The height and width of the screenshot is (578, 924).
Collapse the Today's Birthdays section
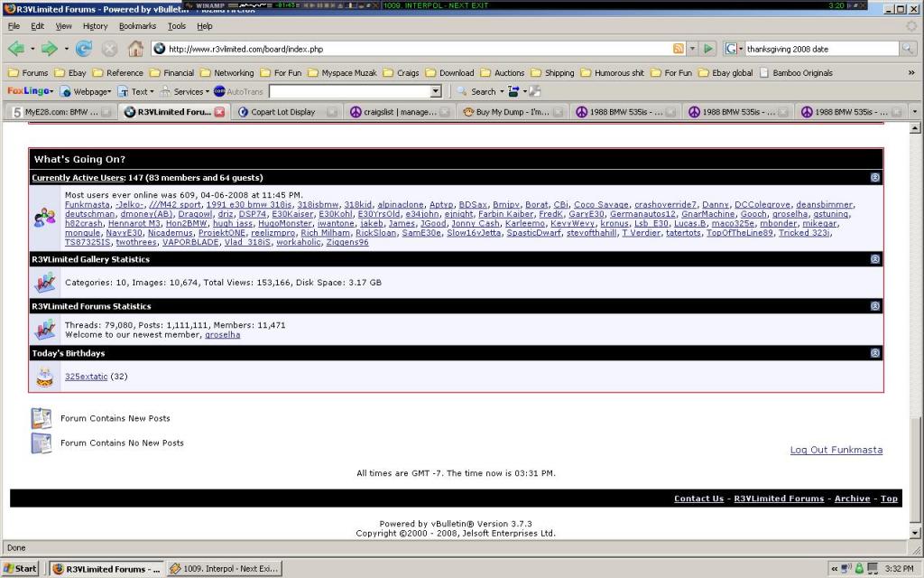(x=874, y=353)
